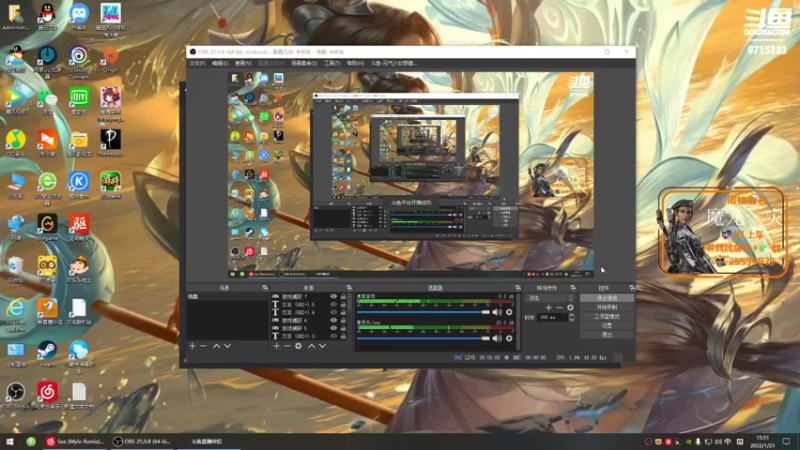Screen dimensions: 800x450
Task: Click 停止推流 stop streaming button
Action: pos(607,298)
